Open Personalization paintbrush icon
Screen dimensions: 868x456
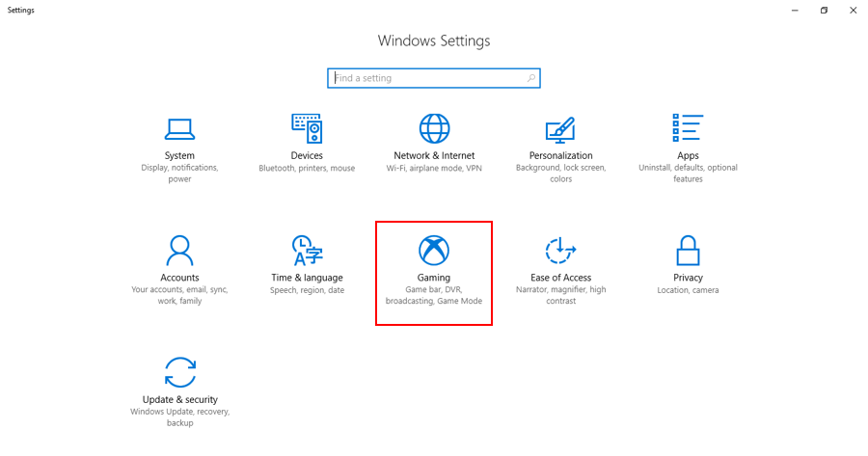point(560,129)
